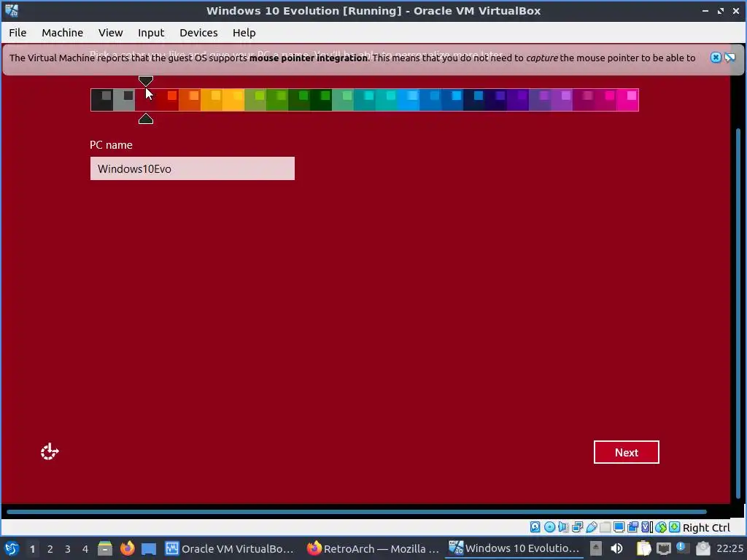Click the Right Ctrl host key label
This screenshot has width=747, height=560.
(706, 528)
